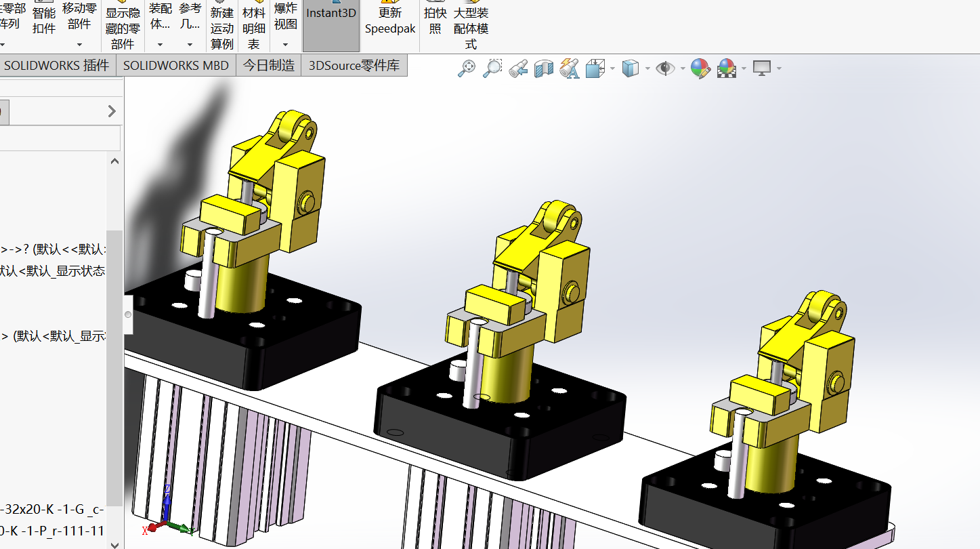Click the Display Style cube icon

tap(631, 68)
